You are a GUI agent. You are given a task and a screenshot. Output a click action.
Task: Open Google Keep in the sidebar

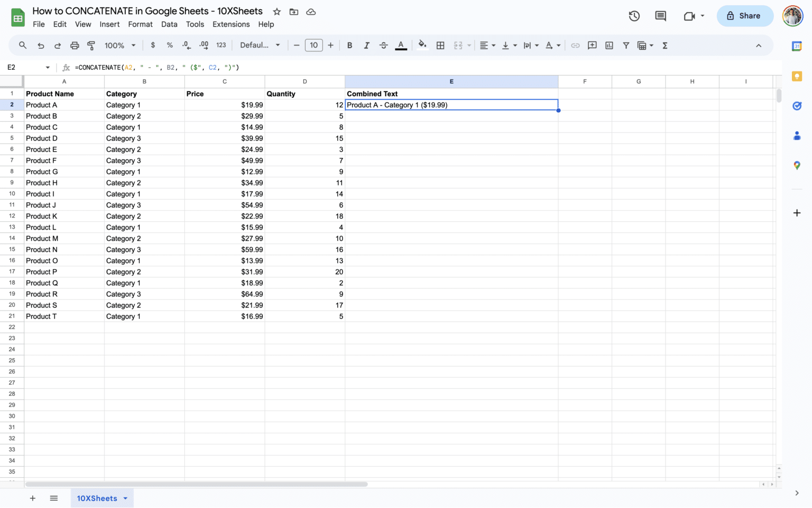click(797, 76)
